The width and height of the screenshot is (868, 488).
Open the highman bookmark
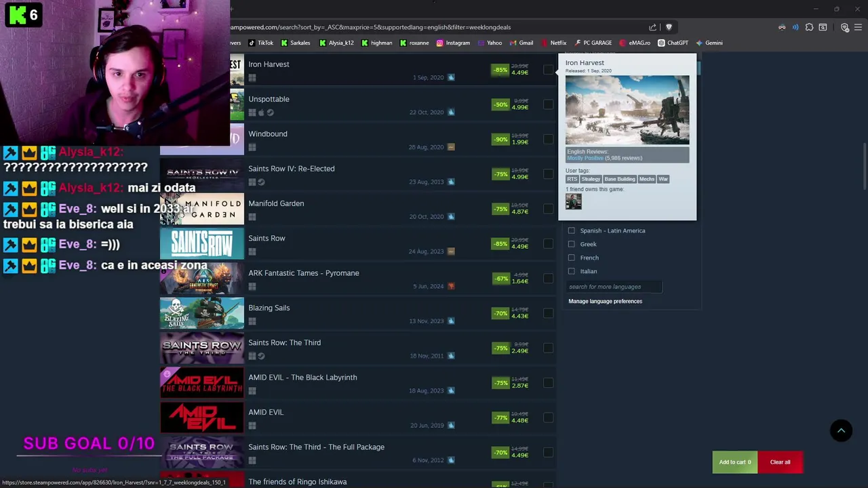pos(377,43)
